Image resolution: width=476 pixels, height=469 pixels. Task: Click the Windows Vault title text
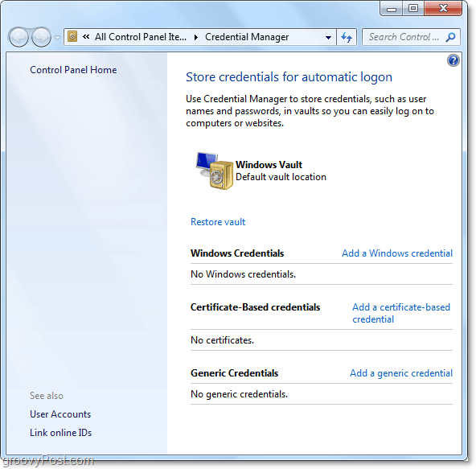point(269,165)
